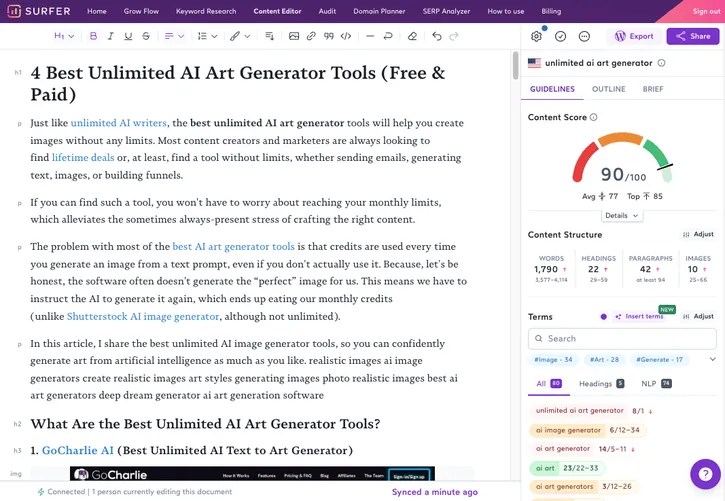Apply italic formatting from the toolbar
Viewport: 725px width, 501px height.
point(111,36)
